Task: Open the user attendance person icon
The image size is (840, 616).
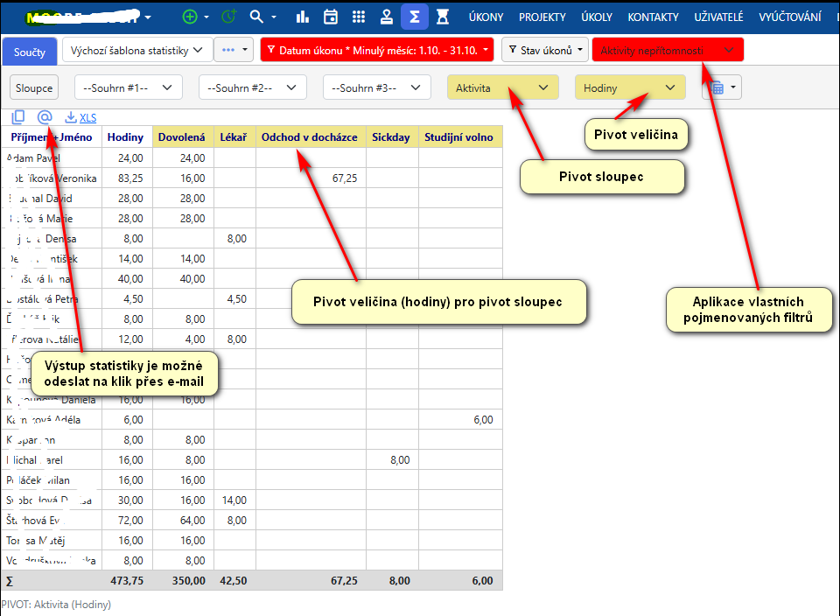Action: coord(386,17)
